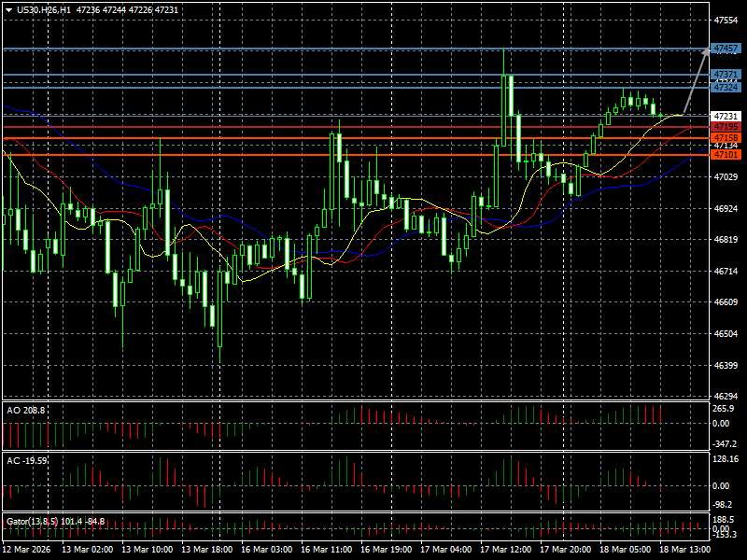This screenshot has width=747, height=560.
Task: Click the AO 208.8 indicator label
Action: click(x=25, y=410)
